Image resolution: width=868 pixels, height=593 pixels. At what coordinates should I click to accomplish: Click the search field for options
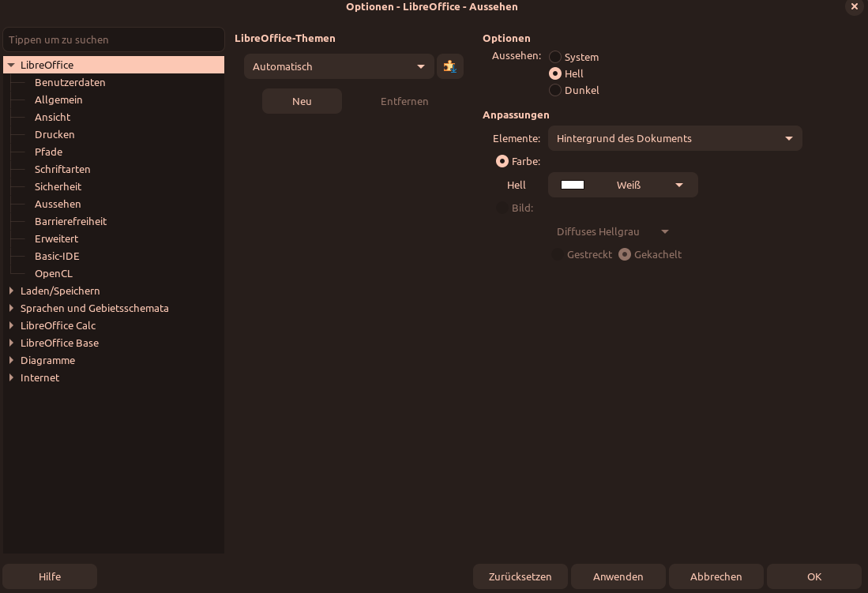(114, 39)
